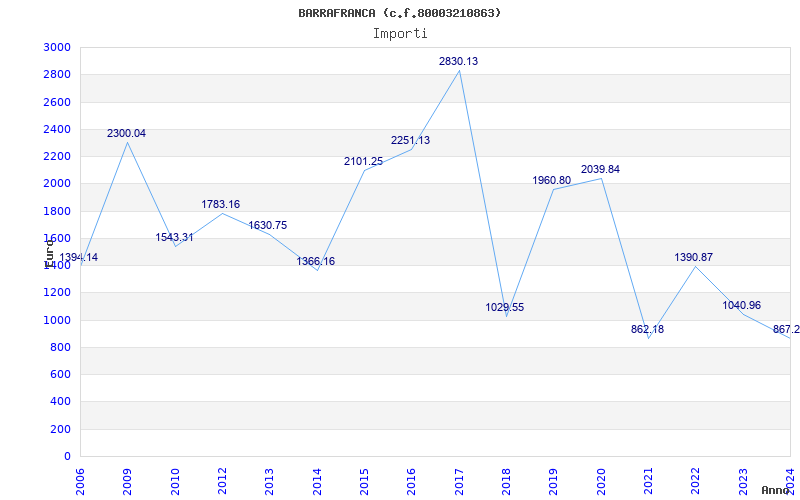
Task: Click the 1040.96 data label
Action: click(x=741, y=306)
